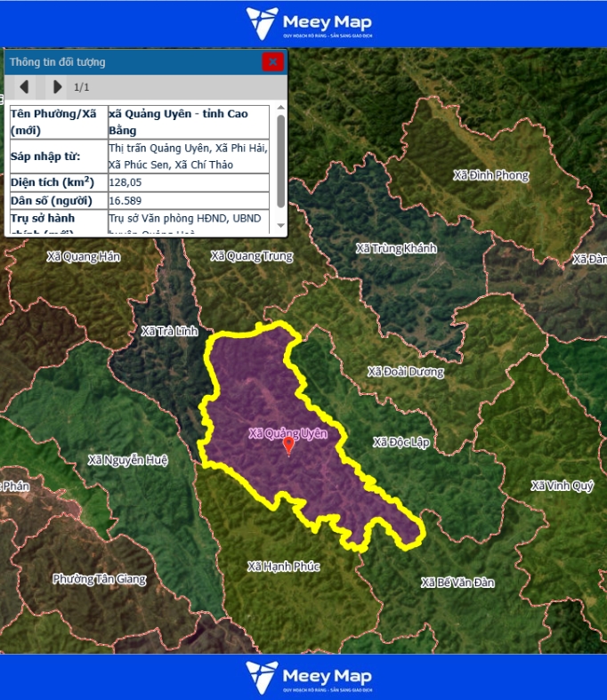
Task: Select the Xã Nguyễn Huệ commune label
Action: click(x=128, y=460)
